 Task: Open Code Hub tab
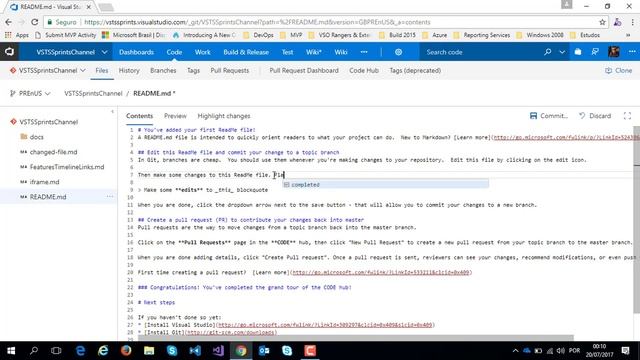[x=364, y=70]
